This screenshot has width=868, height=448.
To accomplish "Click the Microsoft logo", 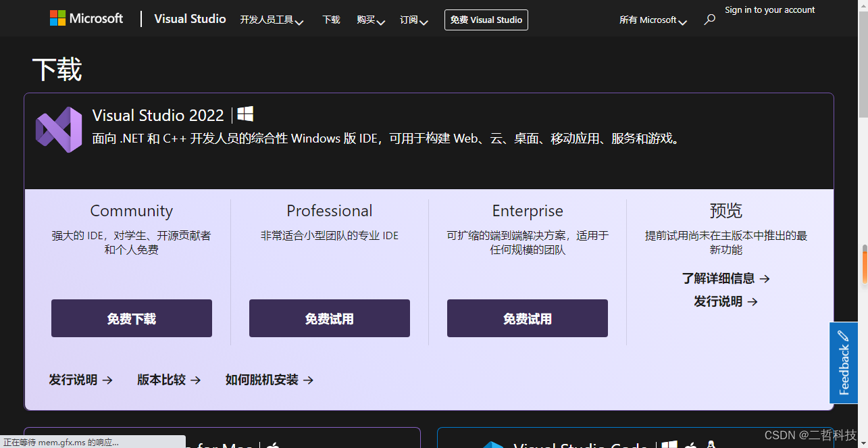I will click(86, 19).
